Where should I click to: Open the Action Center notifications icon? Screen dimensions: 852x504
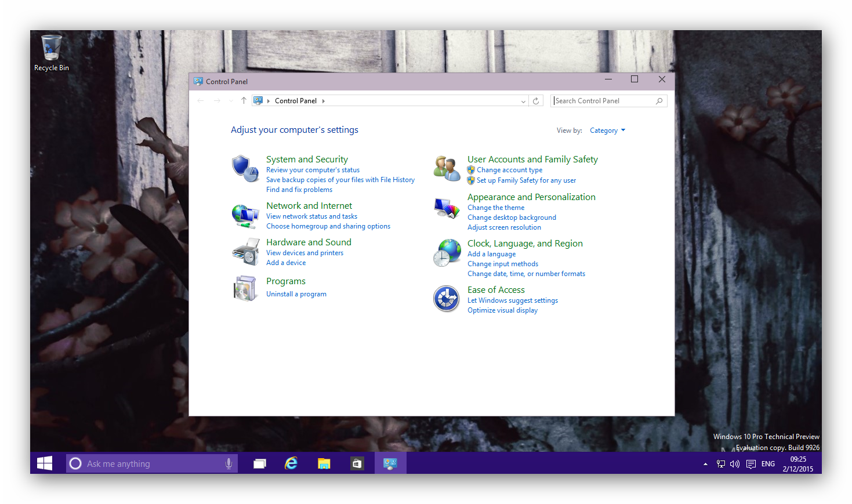click(x=751, y=464)
